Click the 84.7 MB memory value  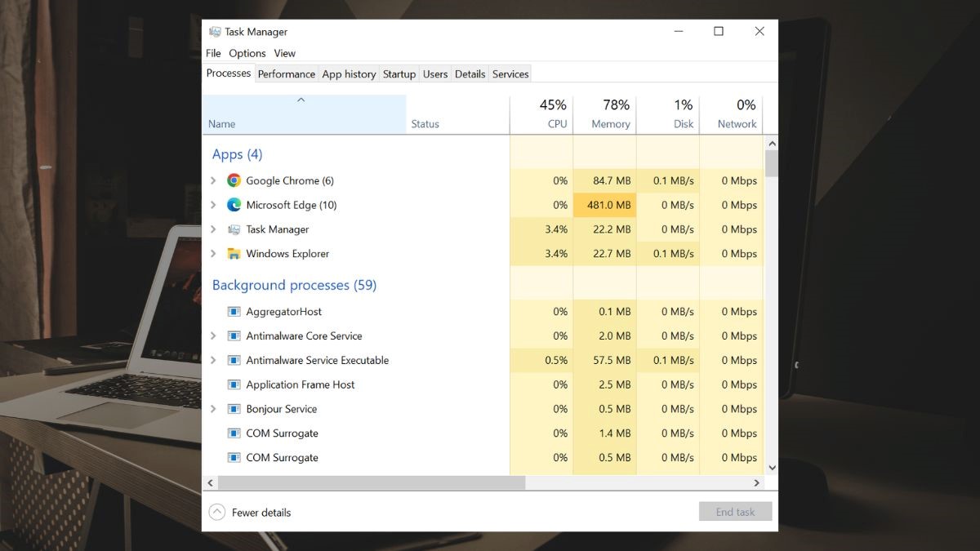click(612, 180)
